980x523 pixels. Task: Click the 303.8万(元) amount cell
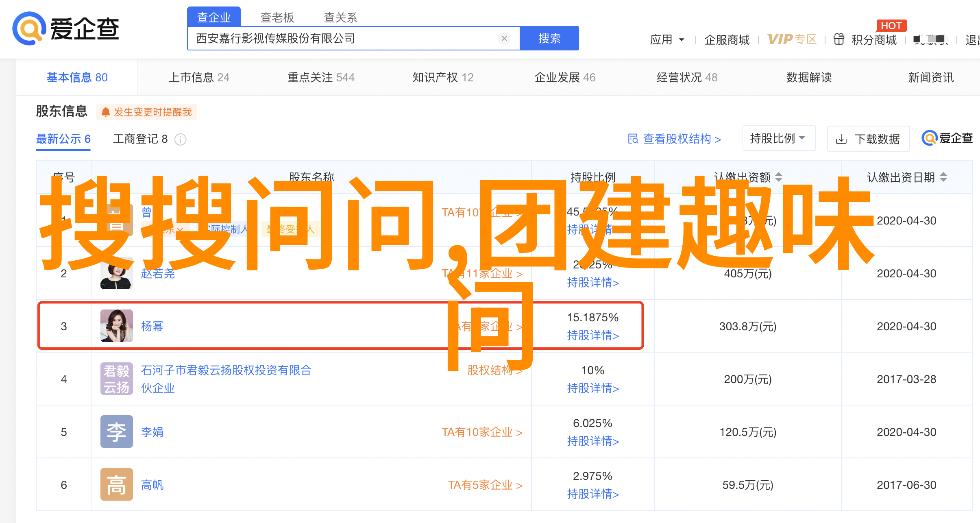748,326
